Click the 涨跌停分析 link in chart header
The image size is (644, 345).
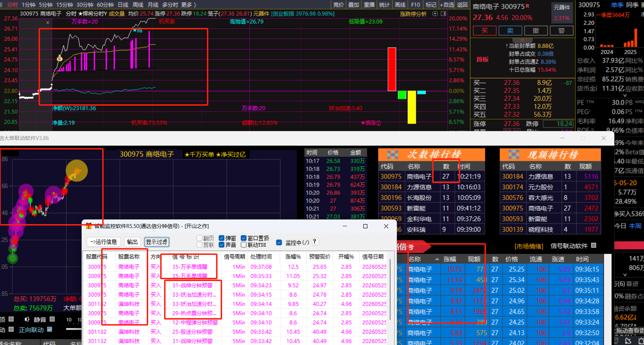(413, 14)
